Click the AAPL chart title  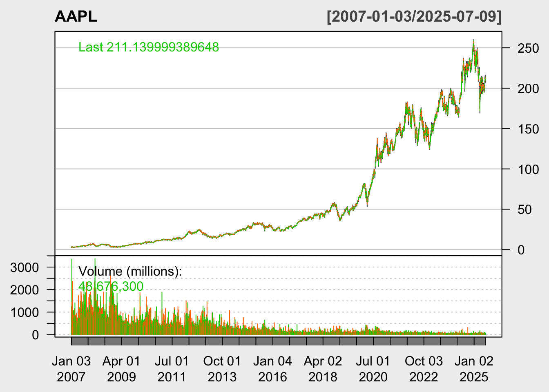(76, 17)
